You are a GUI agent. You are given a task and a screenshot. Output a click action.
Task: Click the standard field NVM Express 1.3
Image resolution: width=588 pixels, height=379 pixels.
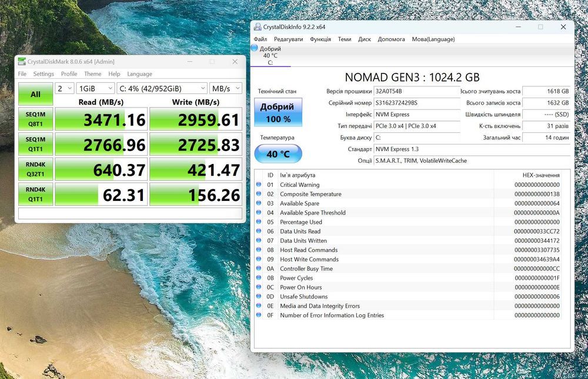pos(472,149)
